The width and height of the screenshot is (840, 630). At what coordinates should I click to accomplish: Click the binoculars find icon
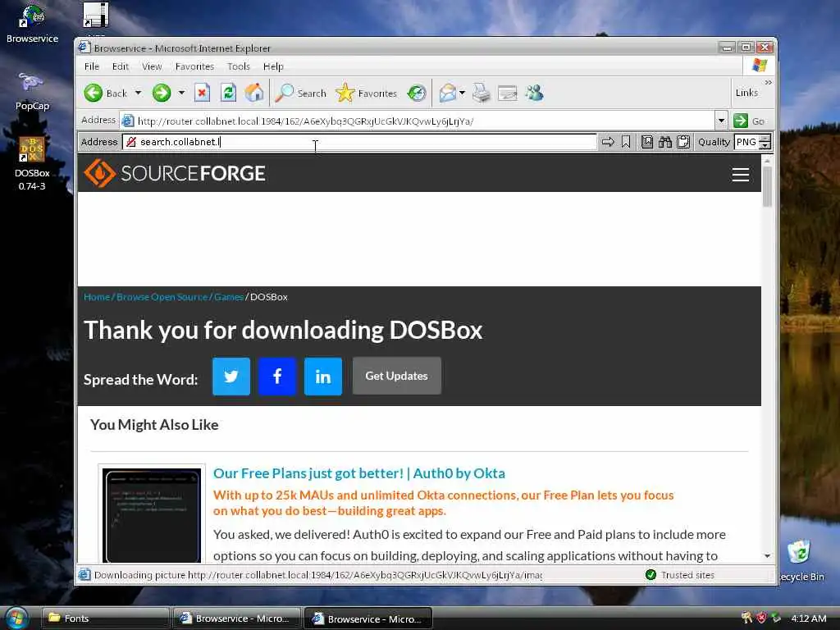pyautogui.click(x=665, y=142)
